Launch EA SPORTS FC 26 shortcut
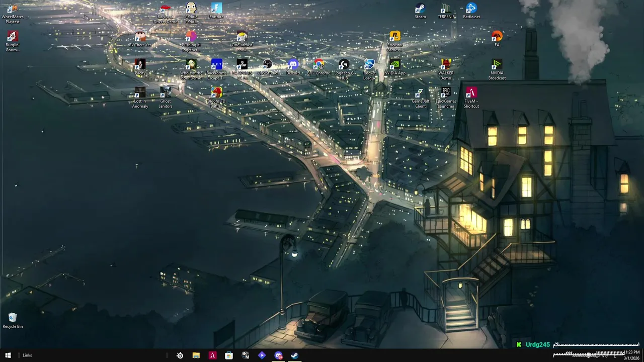The height and width of the screenshot is (362, 644). pos(242,69)
